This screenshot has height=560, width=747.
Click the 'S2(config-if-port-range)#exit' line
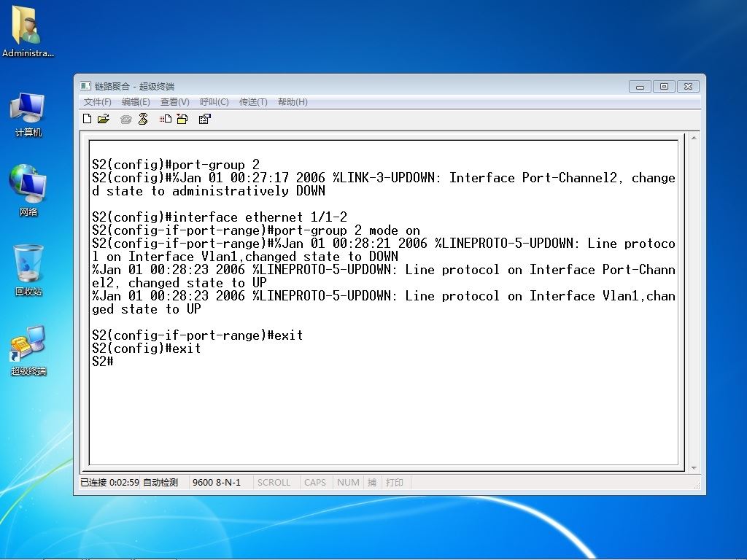tap(197, 335)
